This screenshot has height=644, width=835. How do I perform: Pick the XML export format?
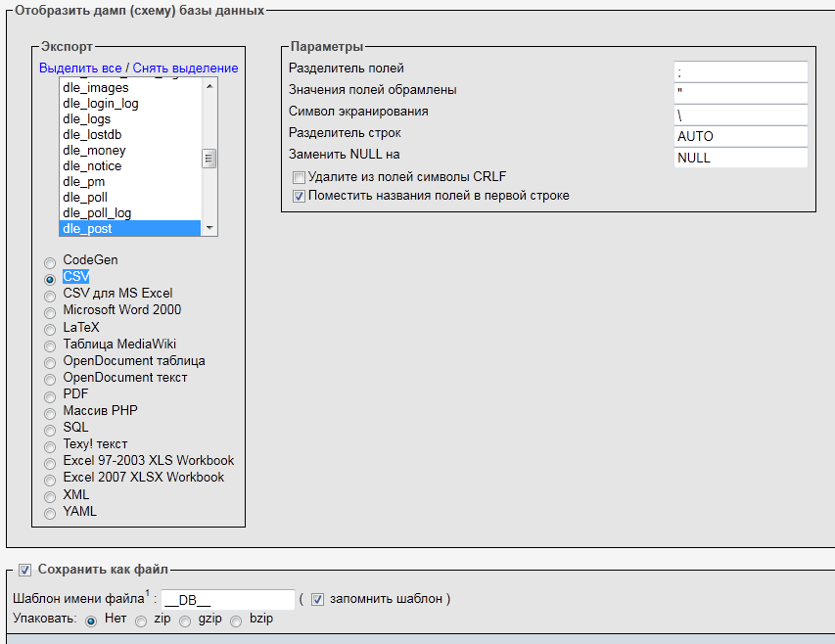click(x=50, y=496)
